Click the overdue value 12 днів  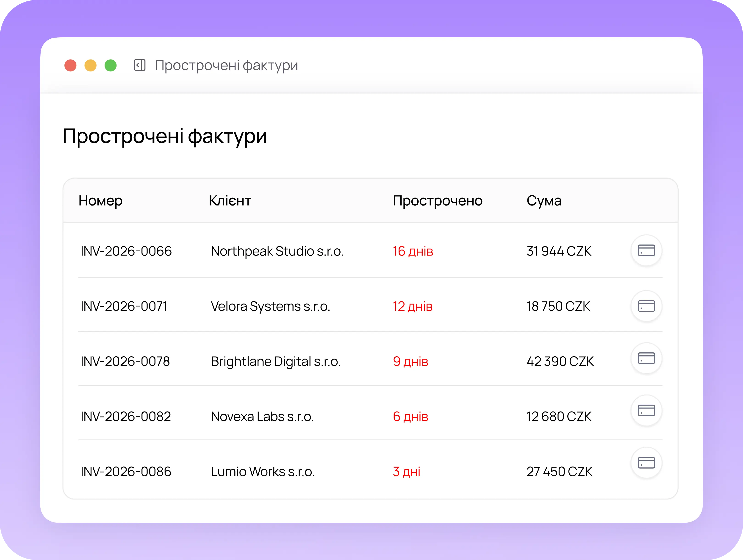click(x=413, y=306)
